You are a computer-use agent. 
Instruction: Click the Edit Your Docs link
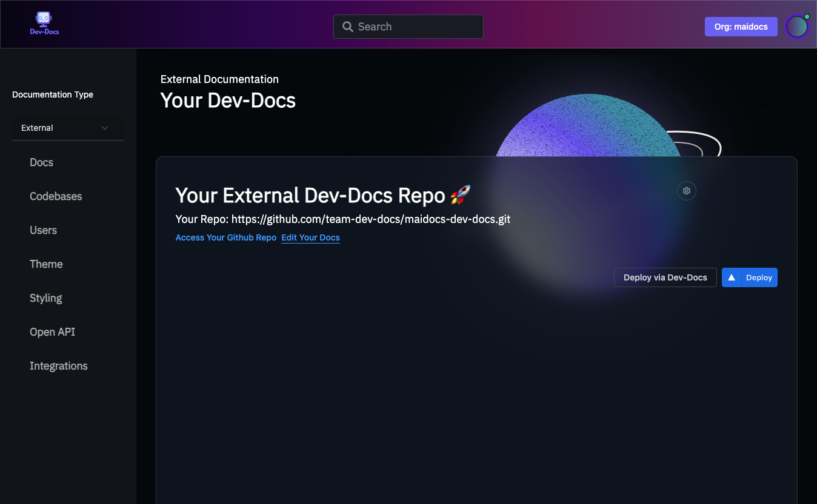[x=310, y=237]
